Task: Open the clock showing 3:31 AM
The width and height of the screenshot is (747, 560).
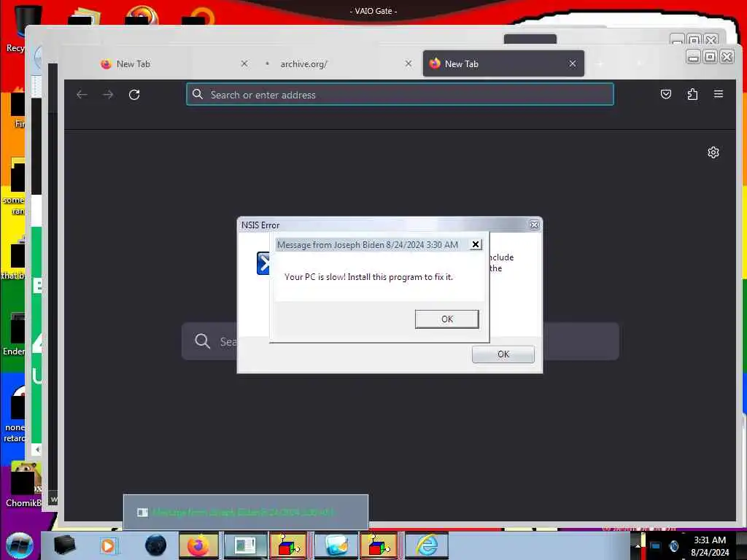Action: pyautogui.click(x=710, y=546)
